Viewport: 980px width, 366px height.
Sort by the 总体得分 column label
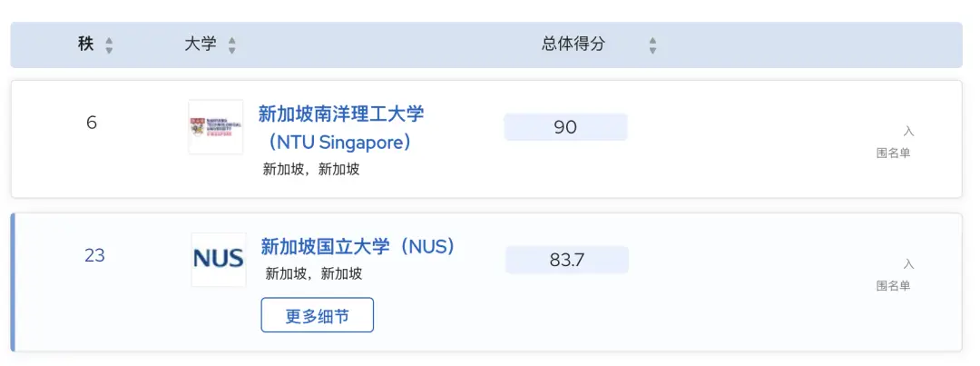[x=573, y=44]
